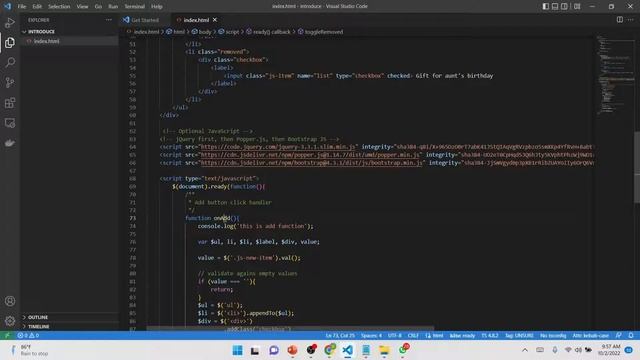The height and width of the screenshot is (360, 640).
Task: Open the Docker view in activity bar
Action: tap(10, 143)
